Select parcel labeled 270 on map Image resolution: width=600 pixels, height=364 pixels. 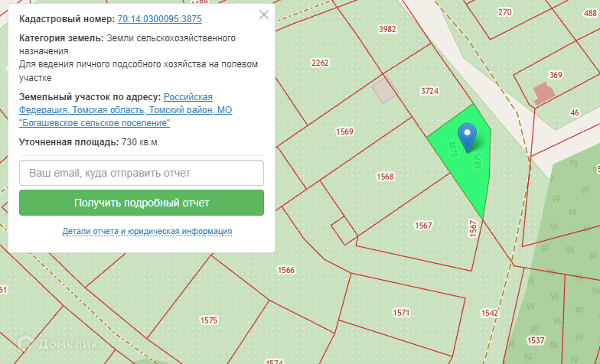505,12
